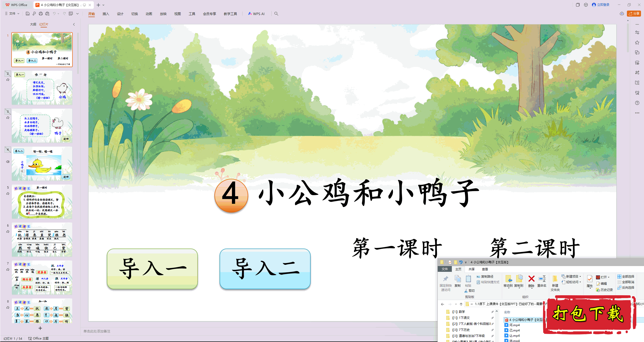644x342 pixels.
Task: Open the 文件 menu dropdown
Action: [12, 14]
